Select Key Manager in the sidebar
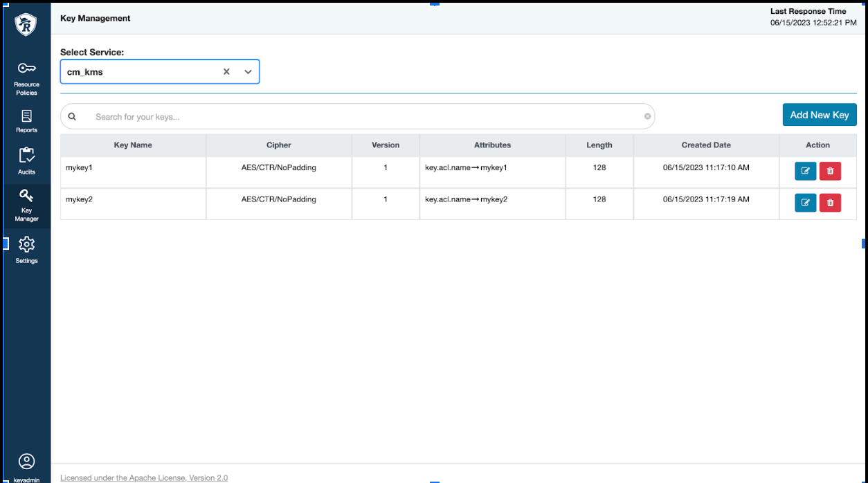Image resolution: width=868 pixels, height=483 pixels. (26, 206)
